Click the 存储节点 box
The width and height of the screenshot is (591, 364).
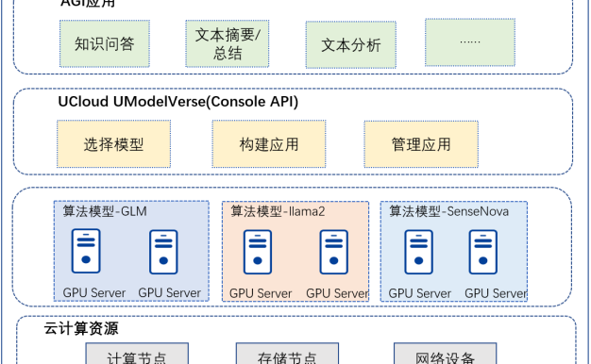point(287,354)
